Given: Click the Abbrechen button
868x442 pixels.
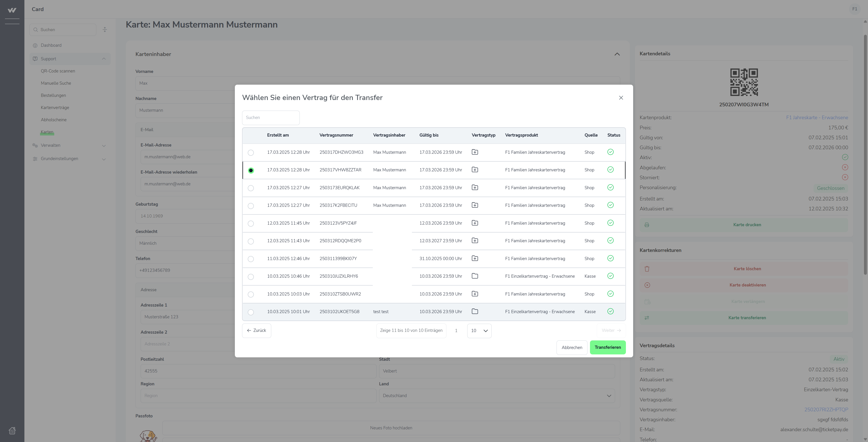Looking at the screenshot, I should pyautogui.click(x=571, y=347).
